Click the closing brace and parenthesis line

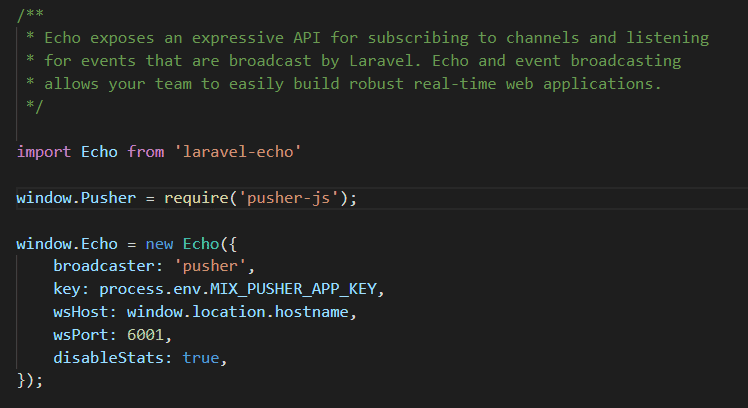(30, 380)
